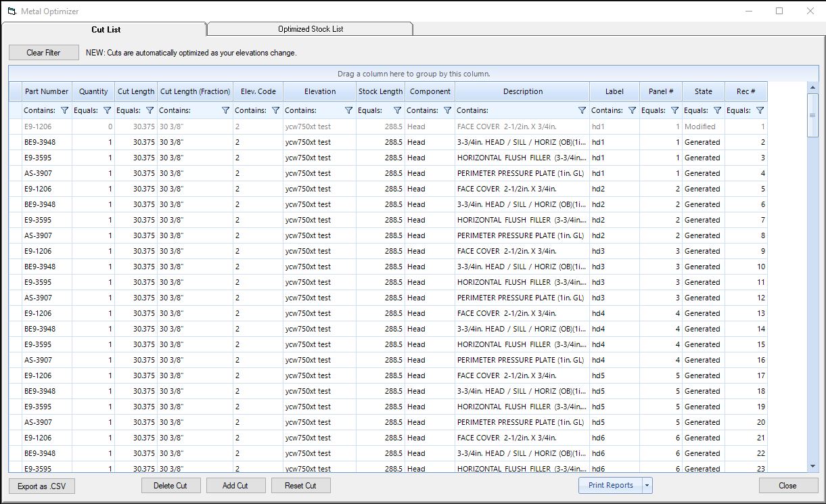Sort by the State column header
This screenshot has height=504, width=826.
pos(704,91)
